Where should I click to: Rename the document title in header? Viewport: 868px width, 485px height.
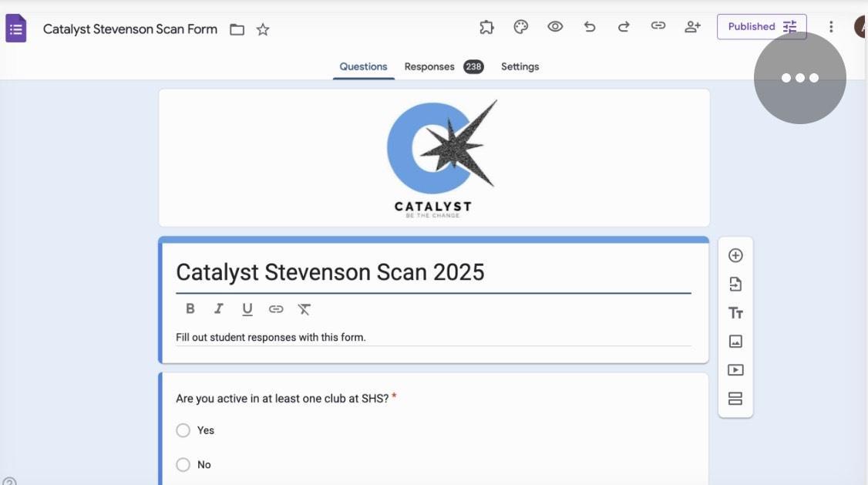point(130,29)
